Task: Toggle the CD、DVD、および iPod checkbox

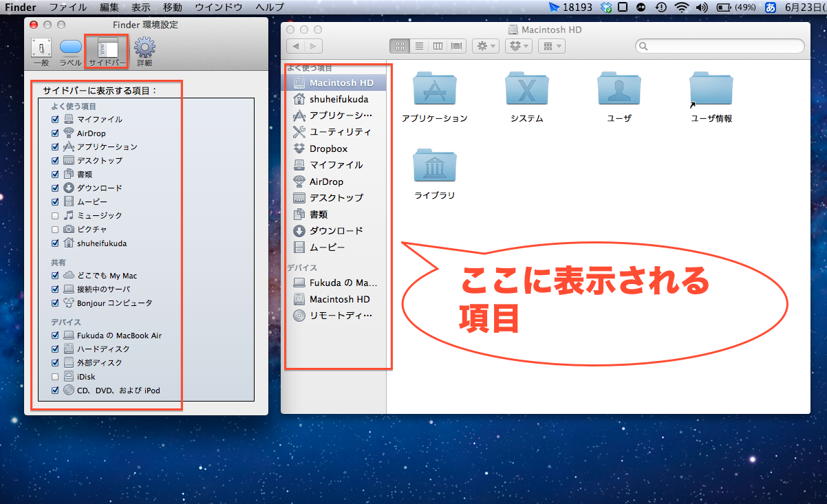Action: 55,391
